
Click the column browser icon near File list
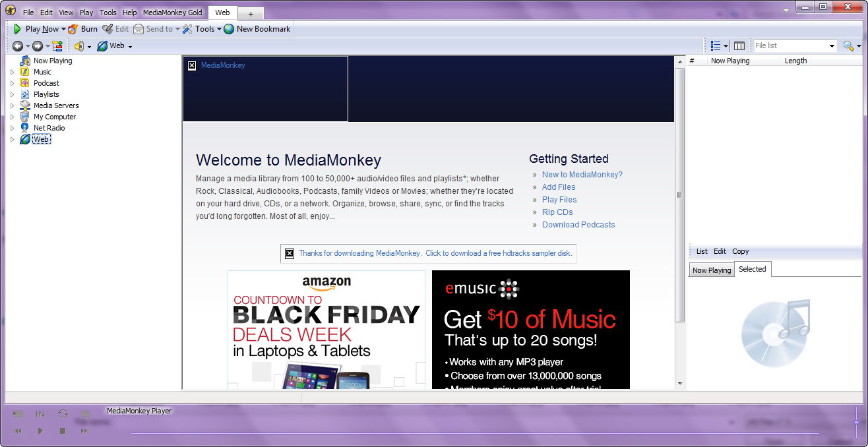pos(739,45)
